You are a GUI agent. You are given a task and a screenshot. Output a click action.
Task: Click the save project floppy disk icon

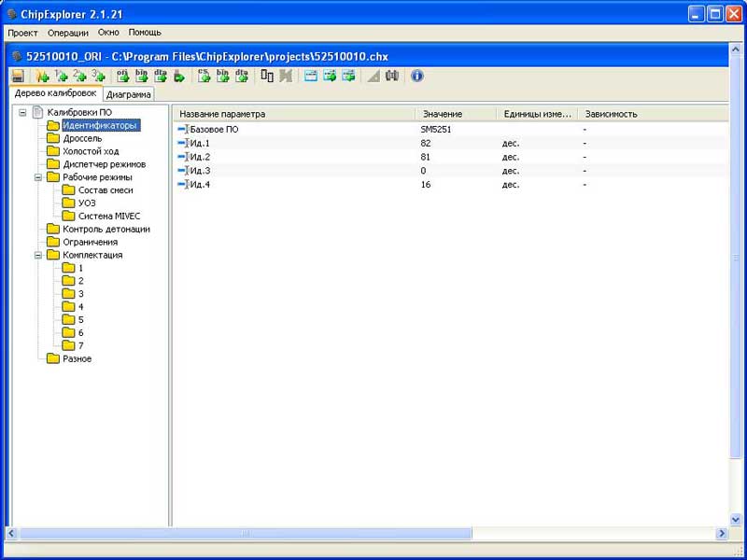click(x=18, y=76)
